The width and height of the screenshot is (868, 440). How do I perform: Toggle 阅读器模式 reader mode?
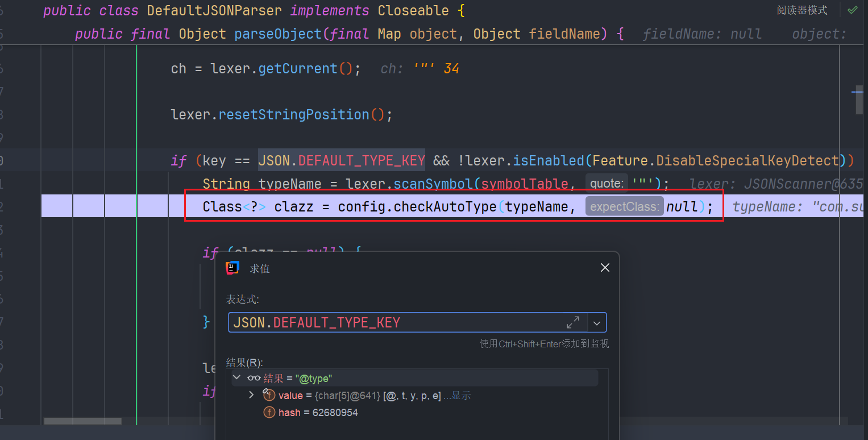[x=802, y=10]
